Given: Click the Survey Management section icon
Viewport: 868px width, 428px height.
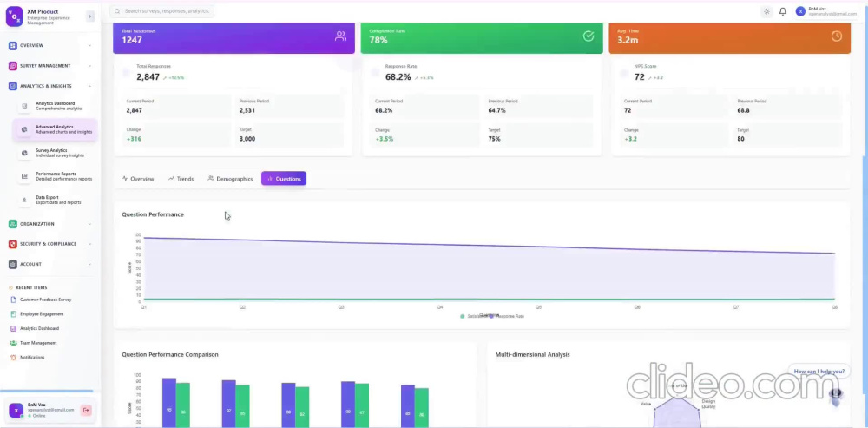Looking at the screenshot, I should [x=13, y=66].
